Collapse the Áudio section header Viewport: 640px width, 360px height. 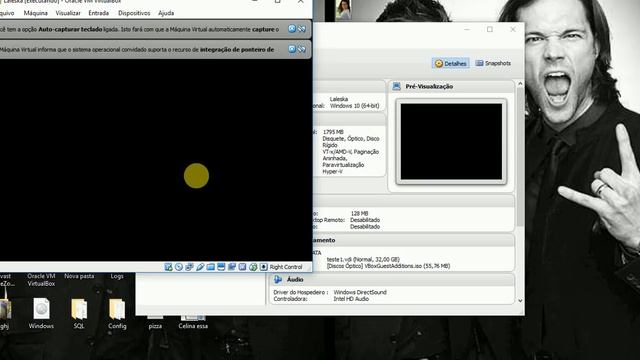click(x=392, y=280)
